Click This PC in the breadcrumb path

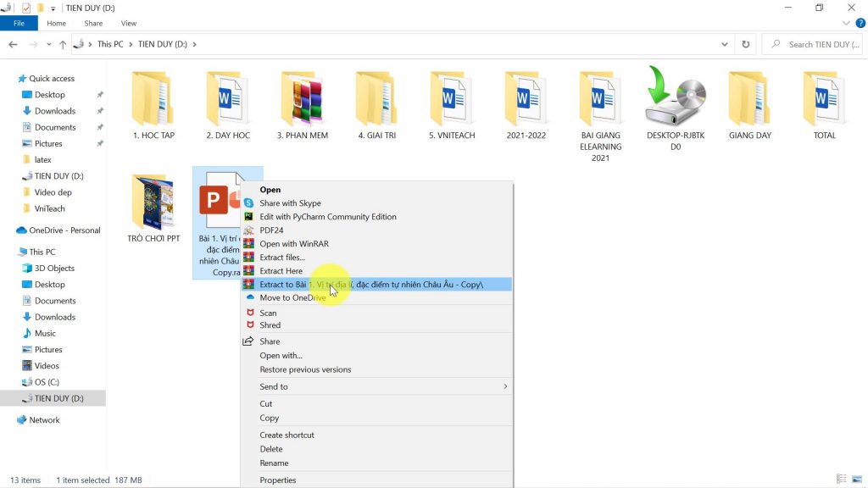[x=109, y=44]
